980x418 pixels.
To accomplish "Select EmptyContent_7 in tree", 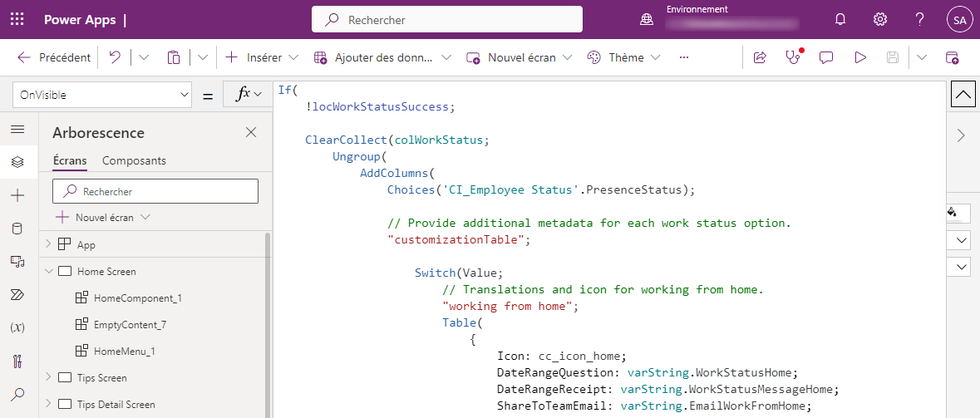I will coord(130,324).
